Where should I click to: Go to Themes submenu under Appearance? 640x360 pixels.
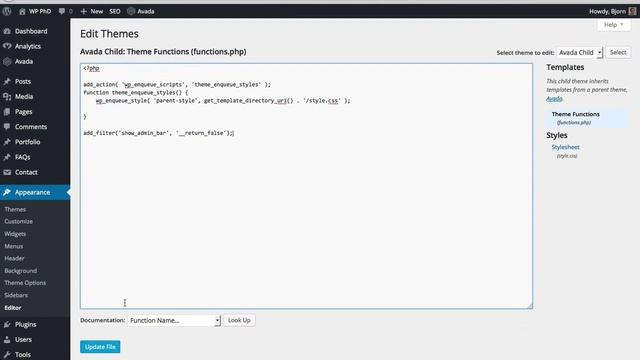tap(15, 209)
